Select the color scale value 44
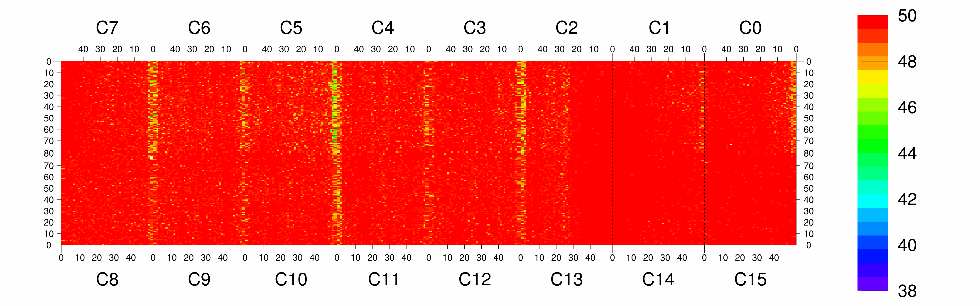The height and width of the screenshot is (306, 980). pyautogui.click(x=907, y=154)
